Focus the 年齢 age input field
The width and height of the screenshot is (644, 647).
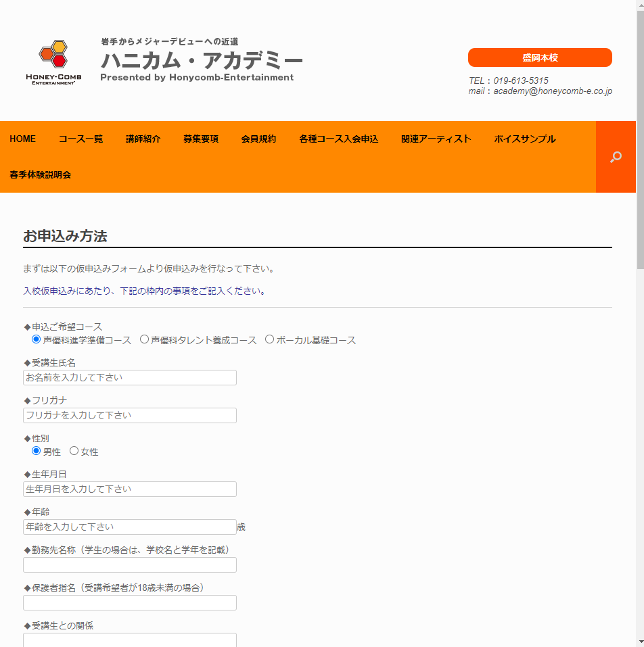point(130,527)
